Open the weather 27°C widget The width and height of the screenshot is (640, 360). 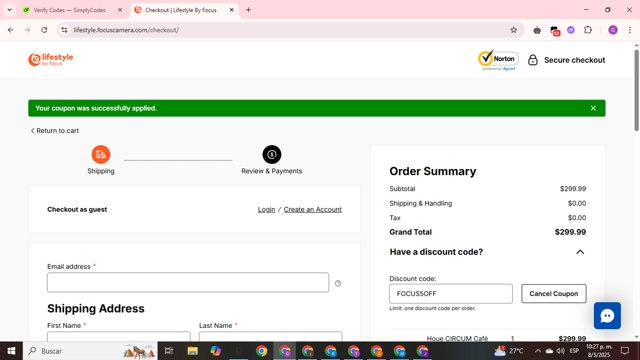click(x=509, y=351)
